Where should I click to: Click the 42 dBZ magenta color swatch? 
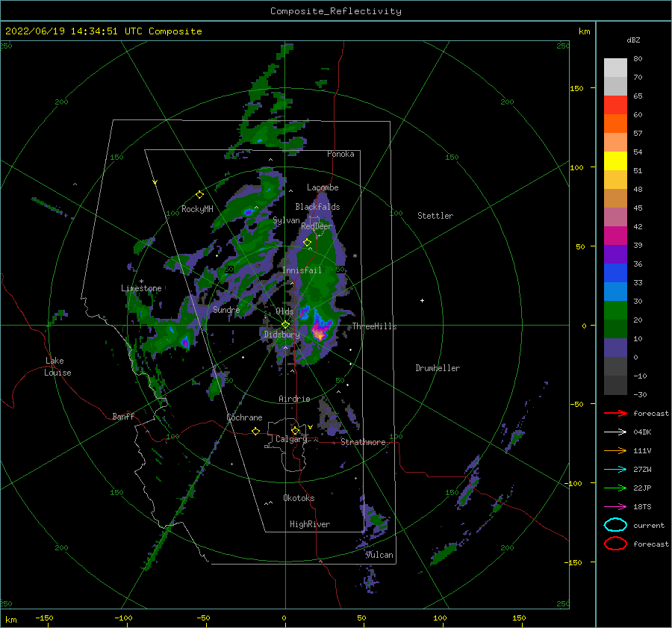click(615, 236)
